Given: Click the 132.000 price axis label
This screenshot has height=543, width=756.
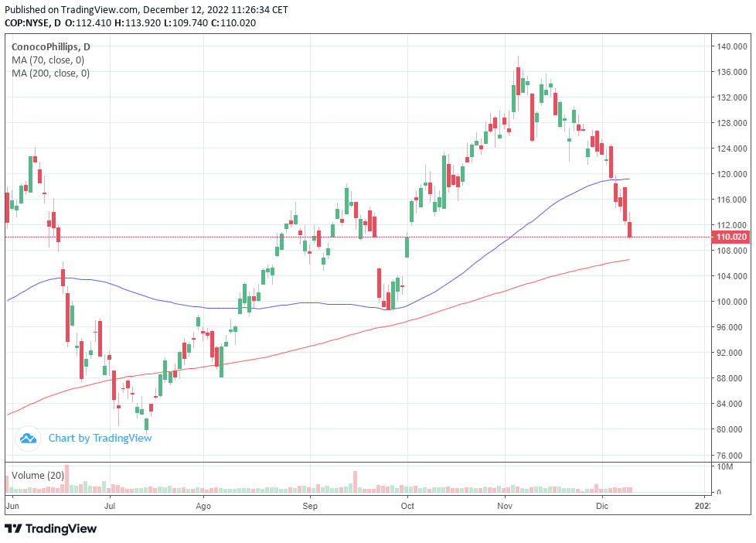Looking at the screenshot, I should click(x=732, y=97).
